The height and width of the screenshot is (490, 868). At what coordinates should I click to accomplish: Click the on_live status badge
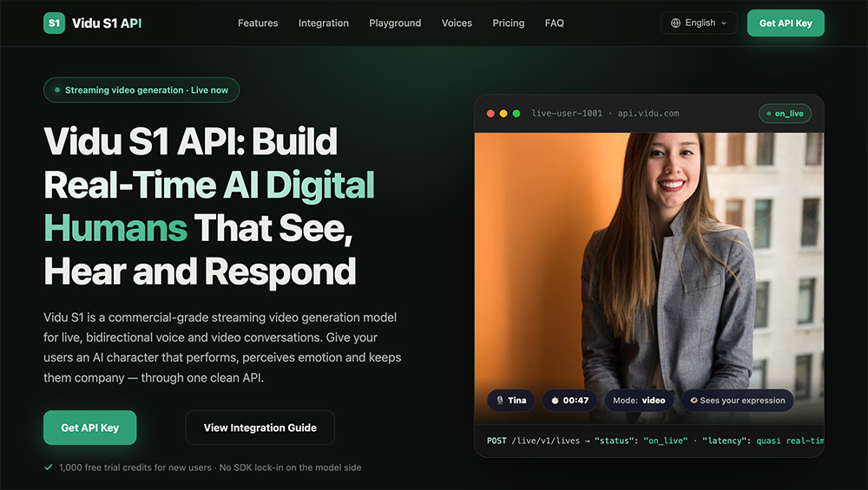pyautogui.click(x=785, y=114)
